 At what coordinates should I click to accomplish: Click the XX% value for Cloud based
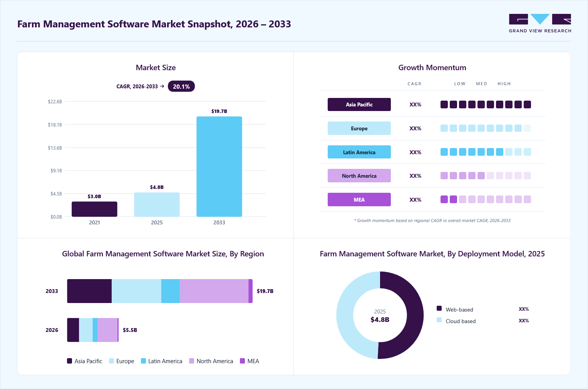tap(524, 321)
